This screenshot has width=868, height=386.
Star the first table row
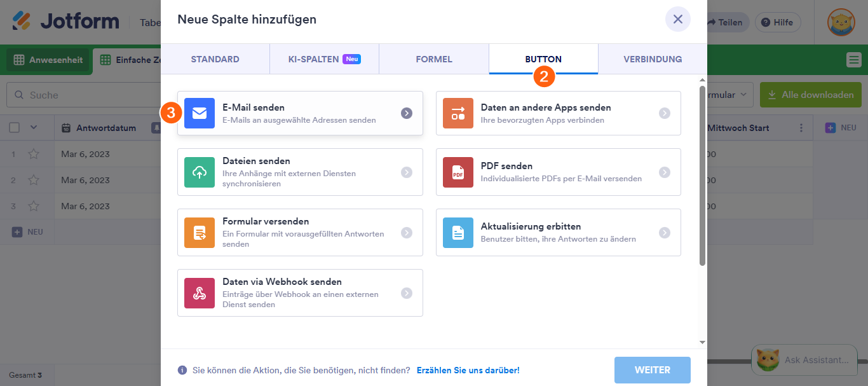click(34, 154)
